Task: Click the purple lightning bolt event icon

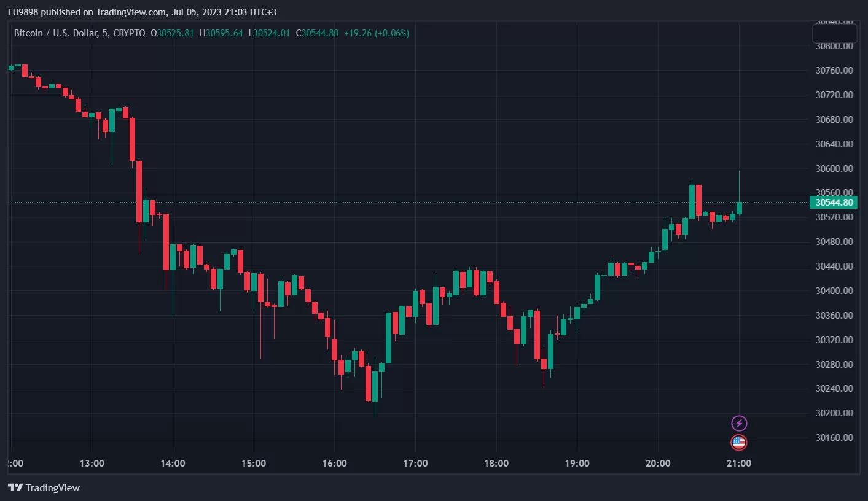Action: point(739,423)
